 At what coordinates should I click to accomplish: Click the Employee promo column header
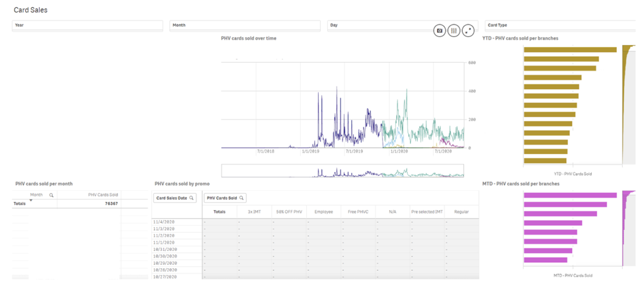click(x=323, y=211)
